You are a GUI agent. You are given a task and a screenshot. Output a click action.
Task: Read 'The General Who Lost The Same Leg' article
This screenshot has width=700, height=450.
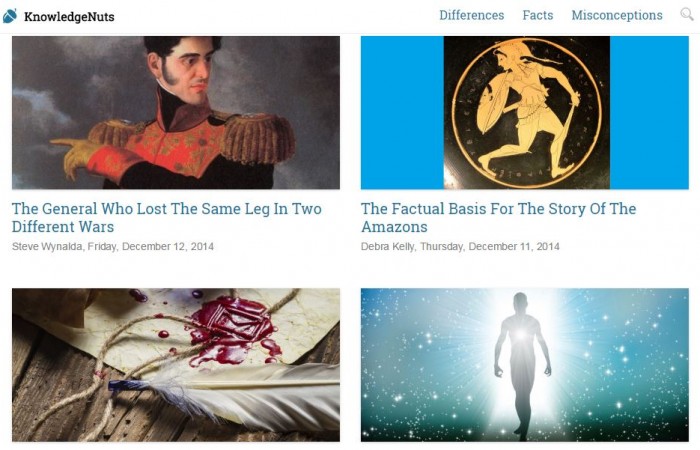[x=167, y=217]
